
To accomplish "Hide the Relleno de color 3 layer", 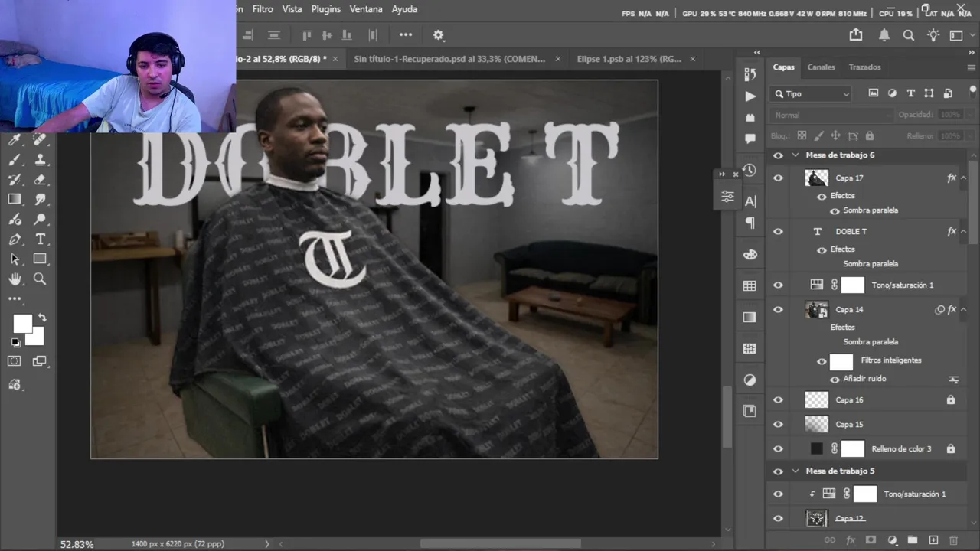I will coord(779,449).
